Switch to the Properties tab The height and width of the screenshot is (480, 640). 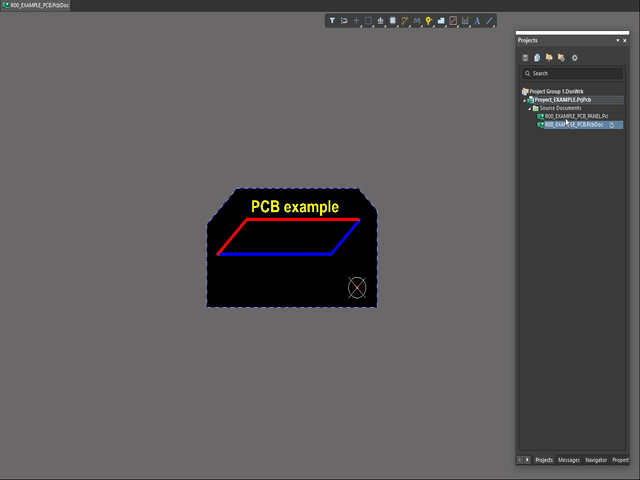coord(620,460)
